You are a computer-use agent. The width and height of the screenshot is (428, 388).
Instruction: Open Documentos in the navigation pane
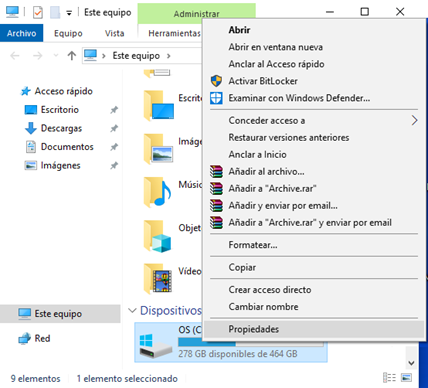[x=67, y=147]
